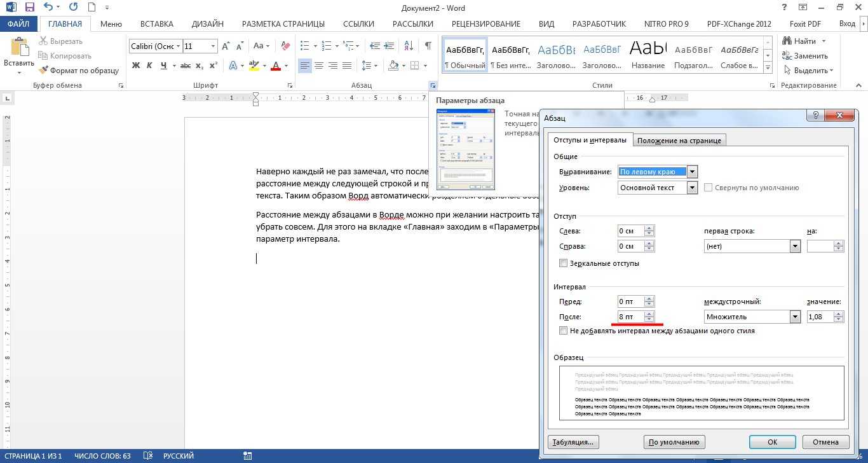Apply superscript x² formatting

tap(213, 66)
